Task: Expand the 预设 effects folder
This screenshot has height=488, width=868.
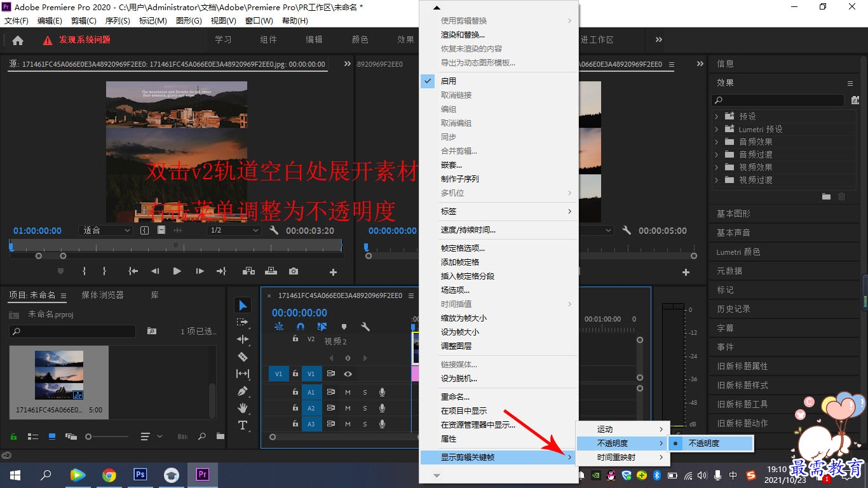Action: [717, 116]
